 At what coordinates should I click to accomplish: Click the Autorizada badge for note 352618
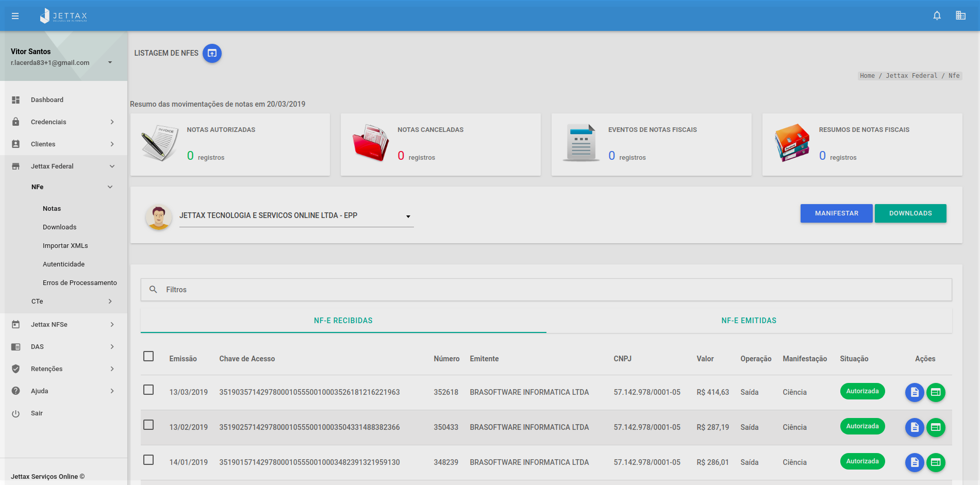click(862, 391)
